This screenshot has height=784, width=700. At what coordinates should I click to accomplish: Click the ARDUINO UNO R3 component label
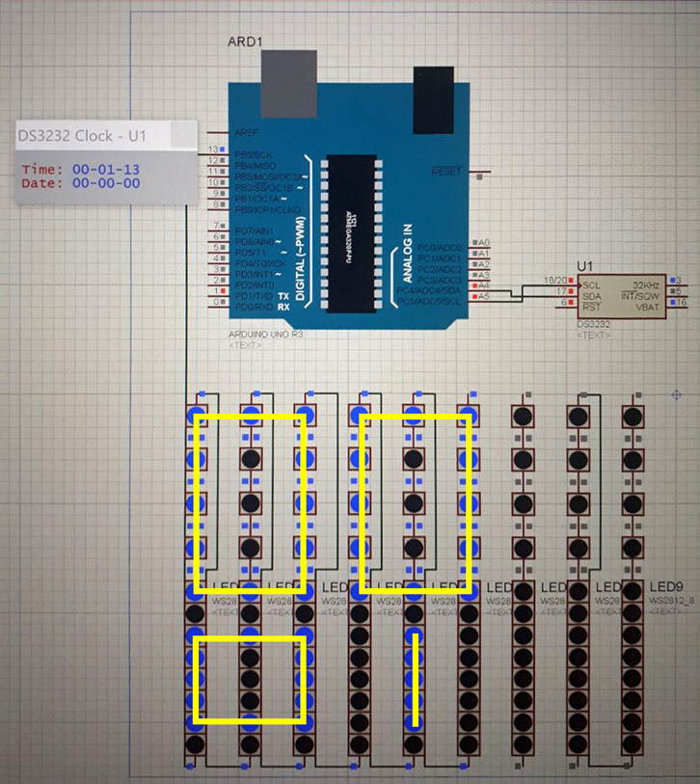point(265,334)
